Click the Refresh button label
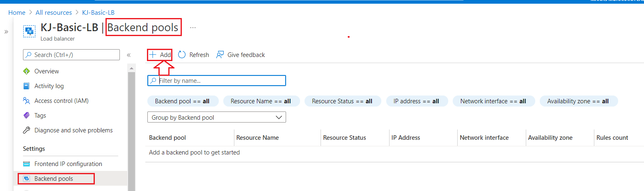644x191 pixels. pyautogui.click(x=199, y=55)
